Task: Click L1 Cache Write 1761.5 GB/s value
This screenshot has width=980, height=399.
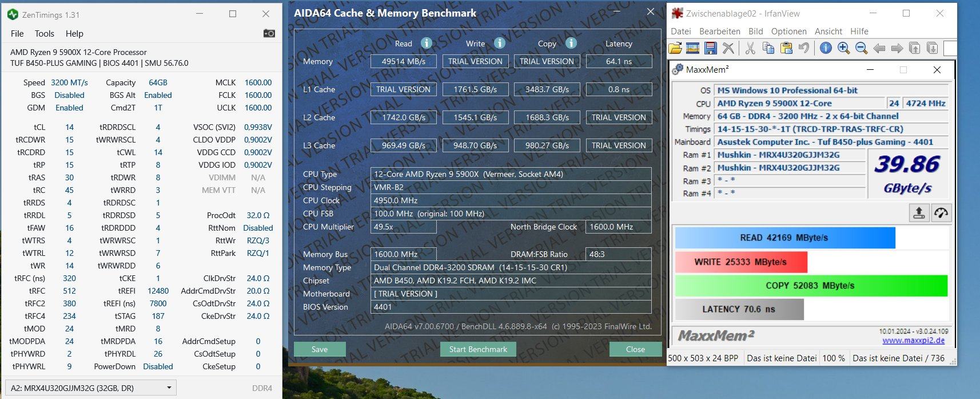Action: tap(475, 89)
